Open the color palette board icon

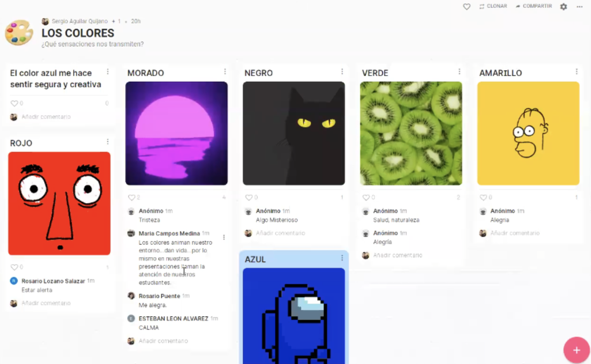(x=19, y=33)
